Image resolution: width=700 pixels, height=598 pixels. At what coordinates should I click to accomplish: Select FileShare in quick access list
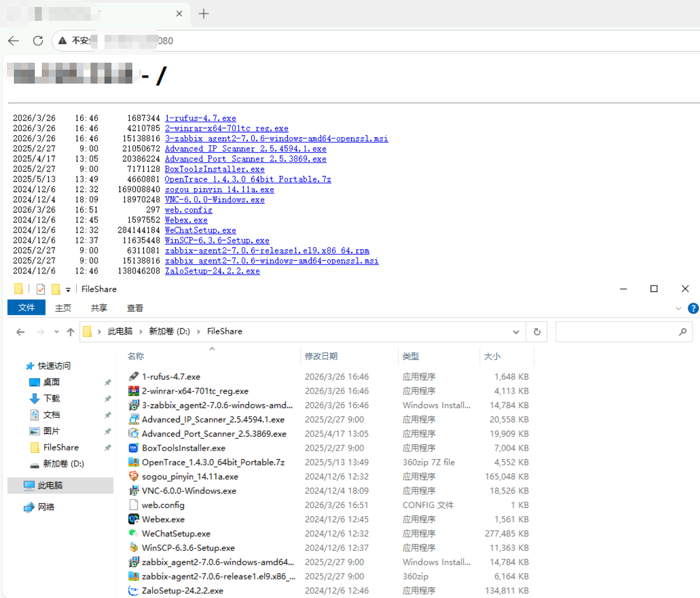(x=61, y=447)
